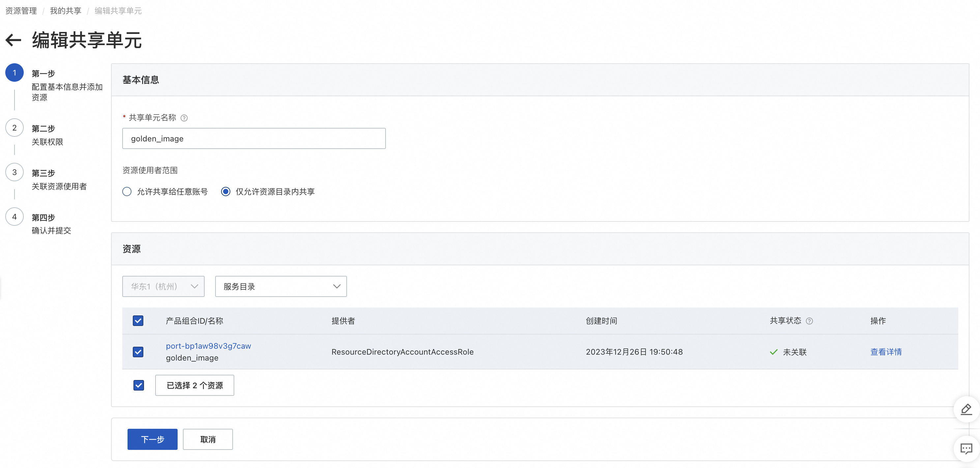This screenshot has width=980, height=468.
Task: Click the 共享单元名称 input field
Action: [254, 138]
